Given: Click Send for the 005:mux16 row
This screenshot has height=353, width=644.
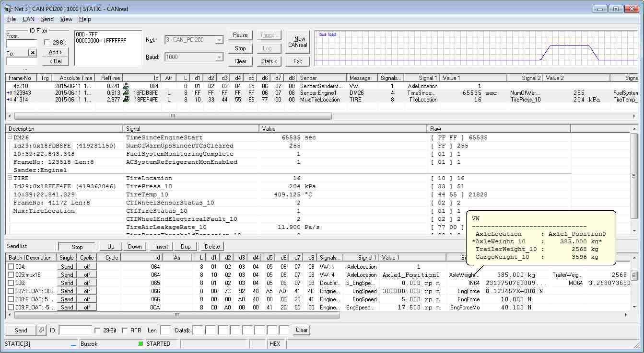Looking at the screenshot, I should point(67,275).
